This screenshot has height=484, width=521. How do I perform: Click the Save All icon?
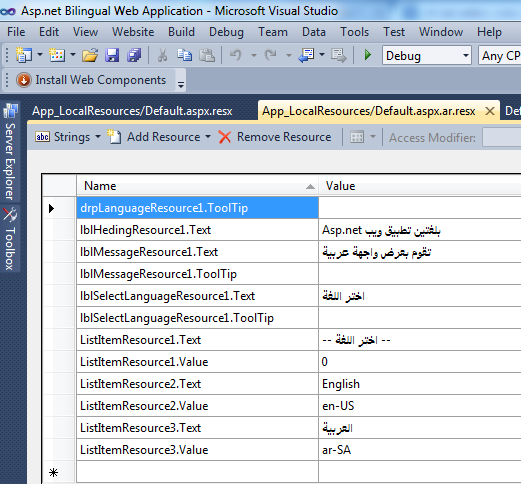[x=134, y=55]
